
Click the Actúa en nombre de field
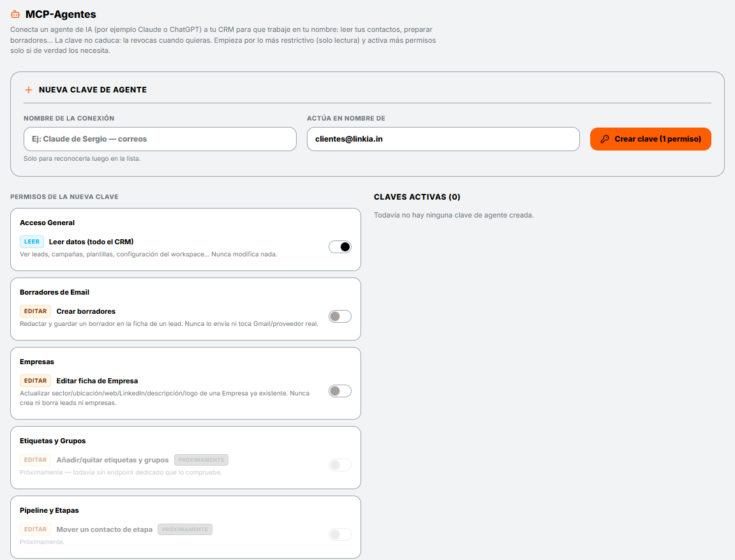coord(443,139)
